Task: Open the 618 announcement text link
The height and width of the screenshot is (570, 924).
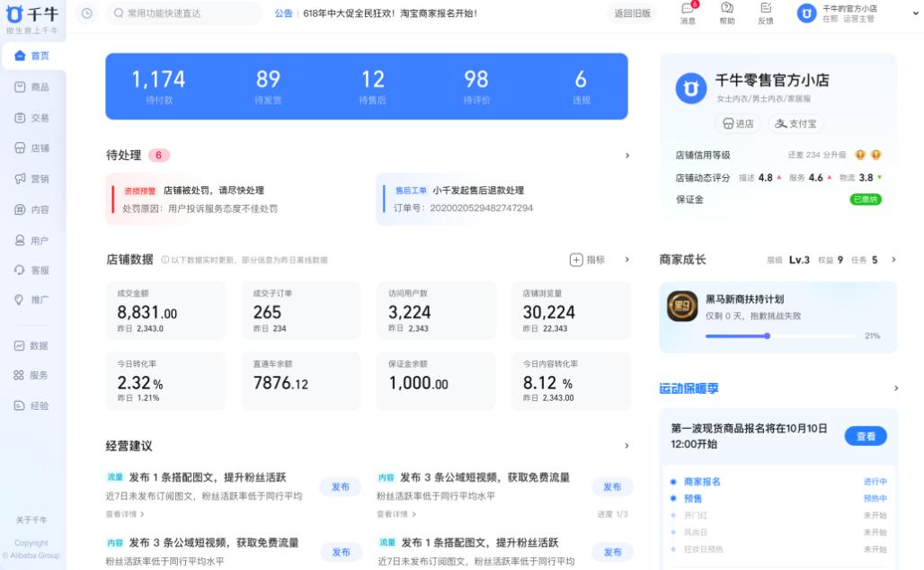Action: [390, 13]
